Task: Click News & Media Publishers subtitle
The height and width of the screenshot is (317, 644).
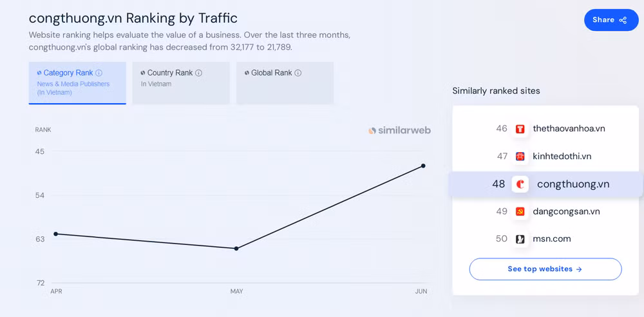Action: click(x=73, y=88)
